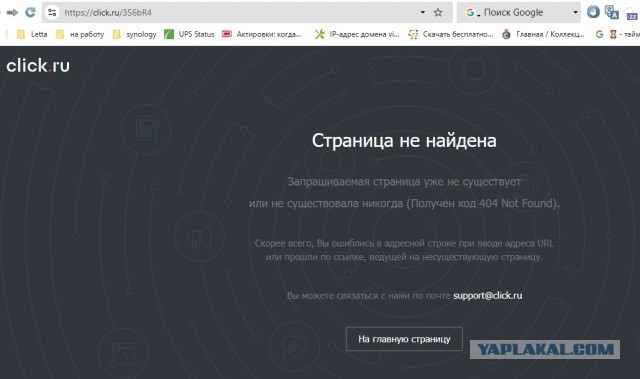Viewport: 640px width, 379px height.
Task: Open the «IP-адрес домена» bookmark
Action: click(x=357, y=34)
